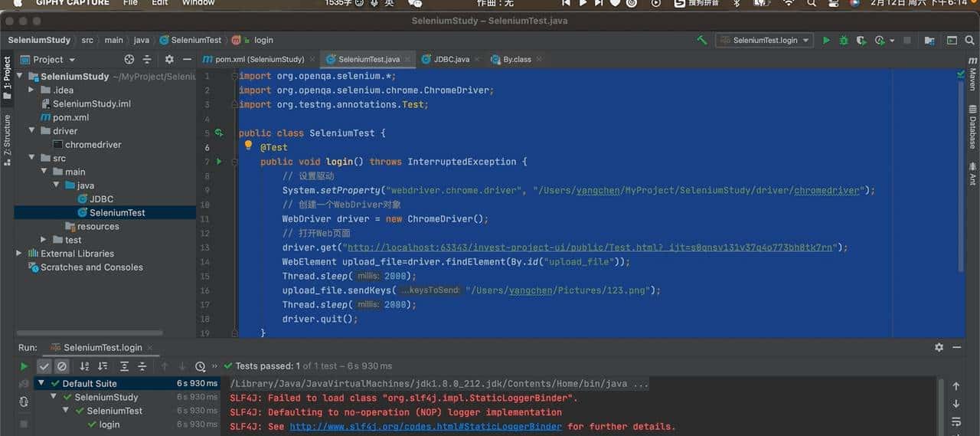980x436 pixels.
Task: Open the Project view dropdown
Action: [x=54, y=59]
